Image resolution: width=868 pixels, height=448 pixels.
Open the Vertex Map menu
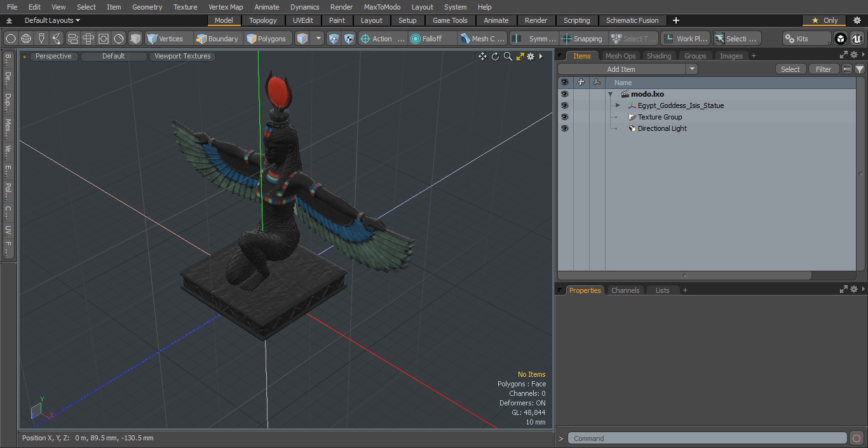coord(226,7)
